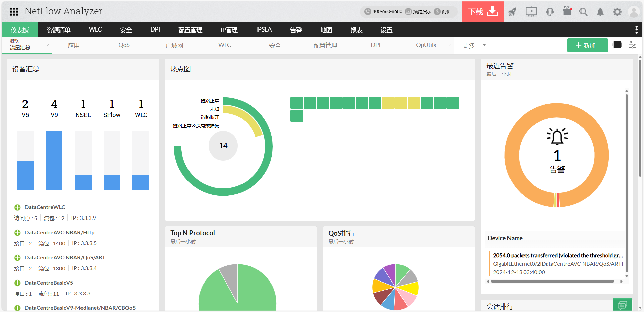Screen dimensions: 644x312
Task: Click the headset support icon
Action: click(550, 12)
